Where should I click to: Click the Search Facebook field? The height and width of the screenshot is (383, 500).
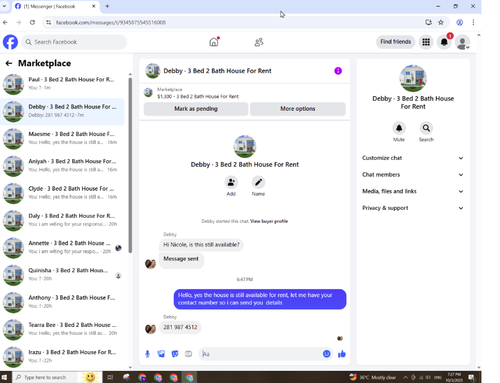[74, 42]
